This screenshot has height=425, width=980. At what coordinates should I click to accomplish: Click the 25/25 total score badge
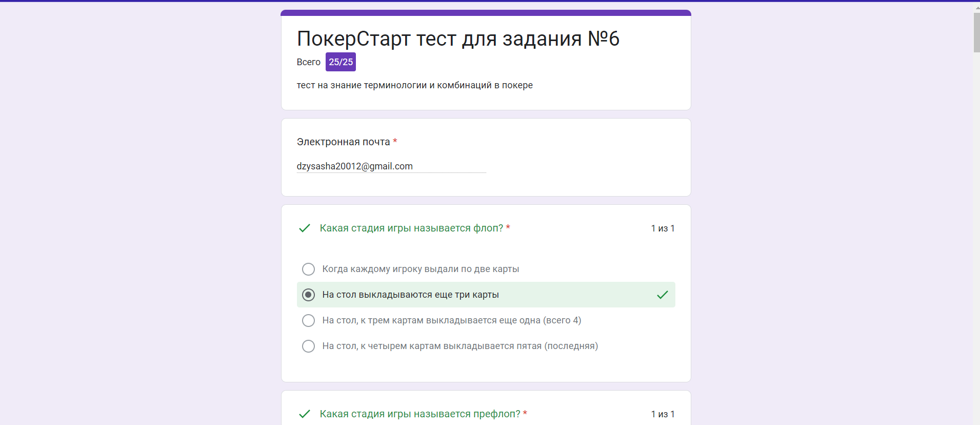coord(341,62)
